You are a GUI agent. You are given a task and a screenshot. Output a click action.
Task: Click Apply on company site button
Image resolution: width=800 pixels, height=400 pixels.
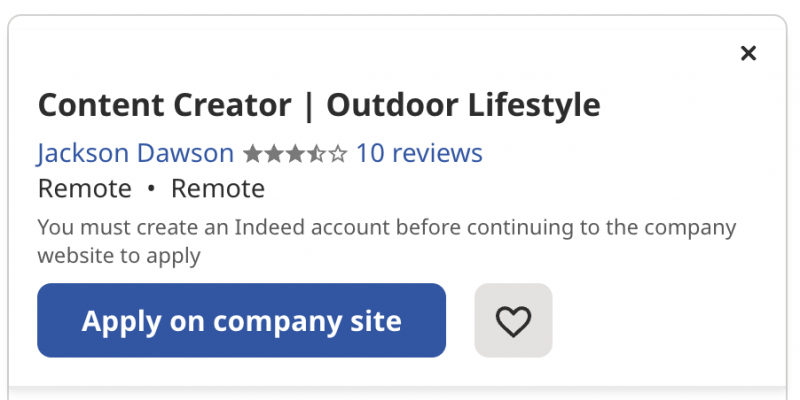(241, 320)
